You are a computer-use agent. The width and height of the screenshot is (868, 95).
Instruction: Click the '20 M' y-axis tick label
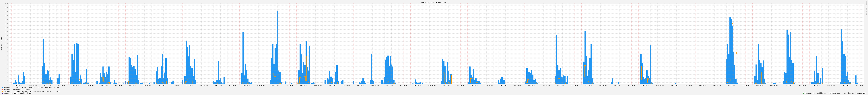click(x=6, y=4)
